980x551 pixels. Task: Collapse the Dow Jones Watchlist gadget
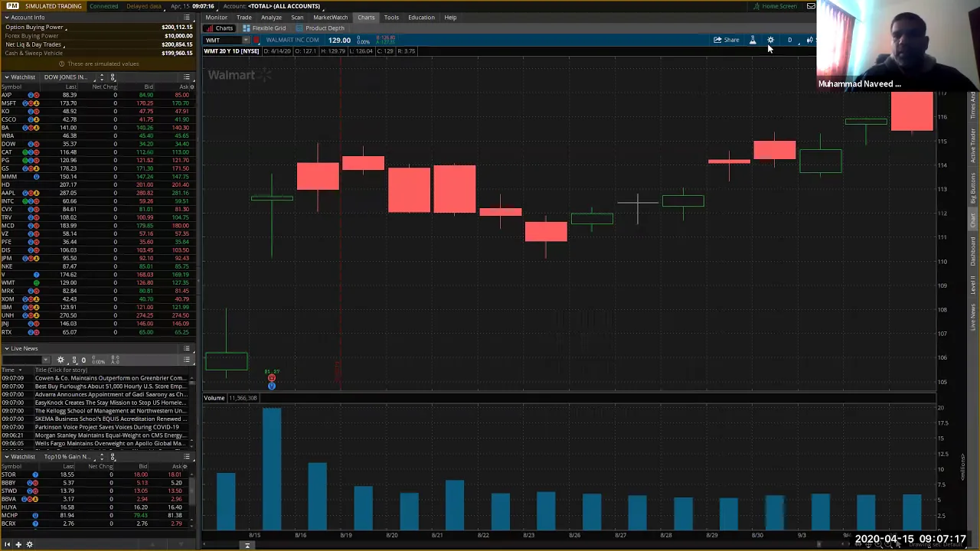pyautogui.click(x=6, y=77)
